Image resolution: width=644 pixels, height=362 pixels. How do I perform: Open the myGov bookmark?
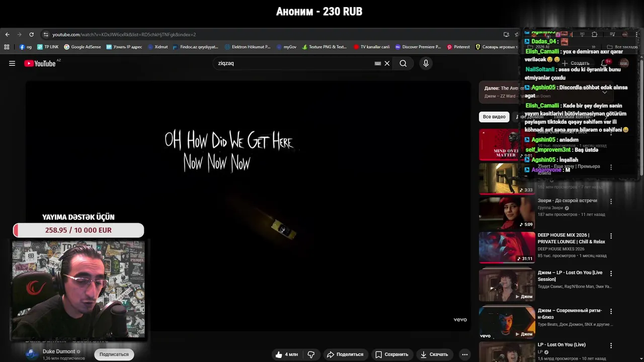point(286,47)
